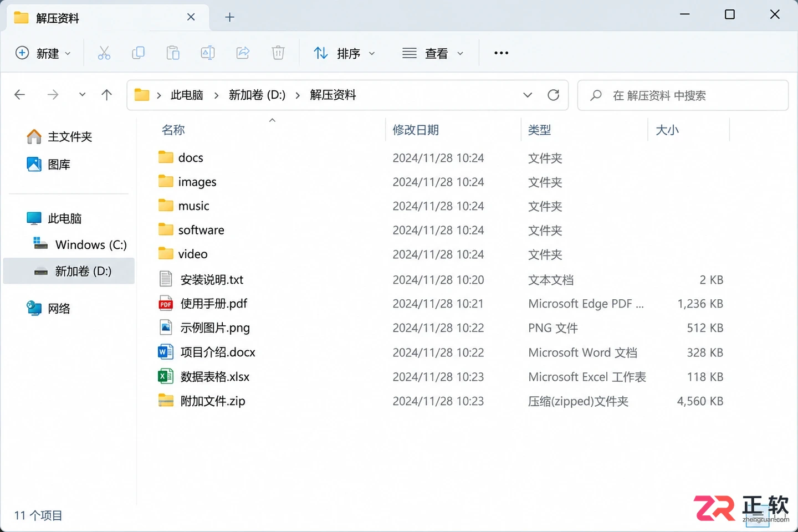The height and width of the screenshot is (532, 798).
Task: Click the search box for 解压资料
Action: [x=683, y=95]
